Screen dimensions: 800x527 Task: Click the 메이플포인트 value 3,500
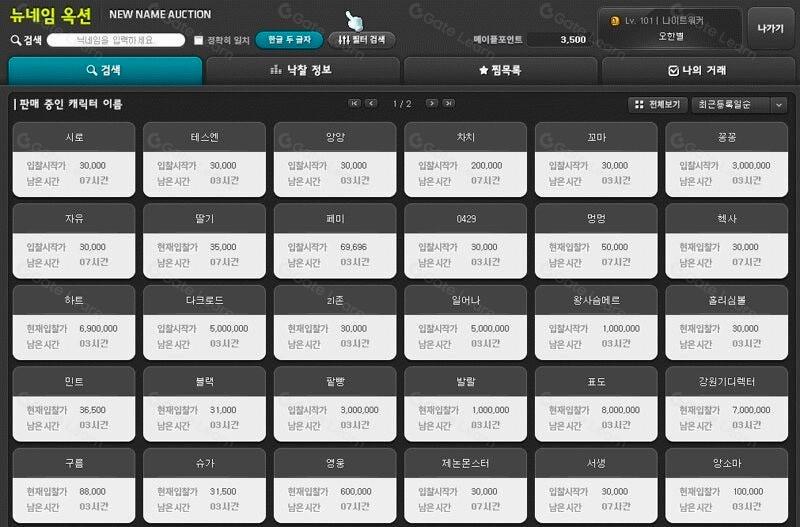(573, 40)
